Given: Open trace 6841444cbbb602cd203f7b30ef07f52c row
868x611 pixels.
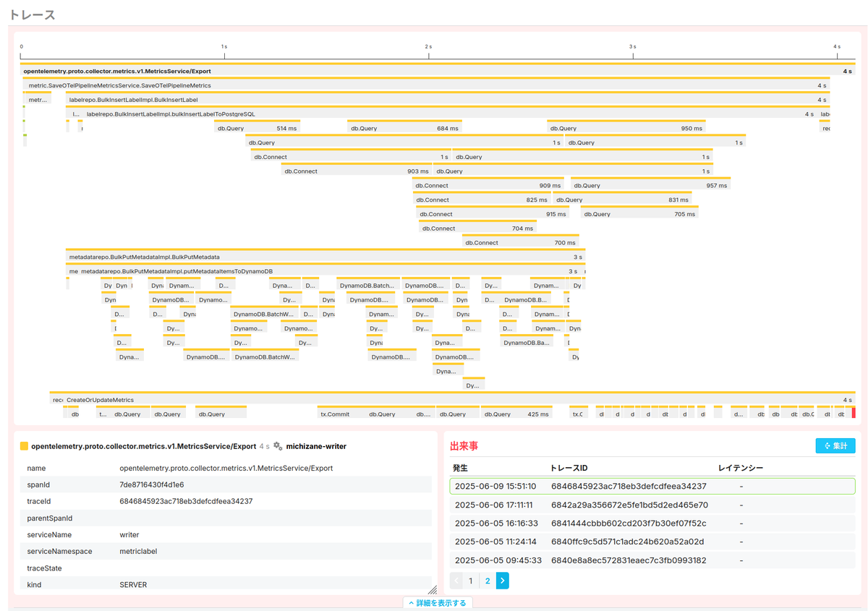Looking at the screenshot, I should (x=652, y=523).
